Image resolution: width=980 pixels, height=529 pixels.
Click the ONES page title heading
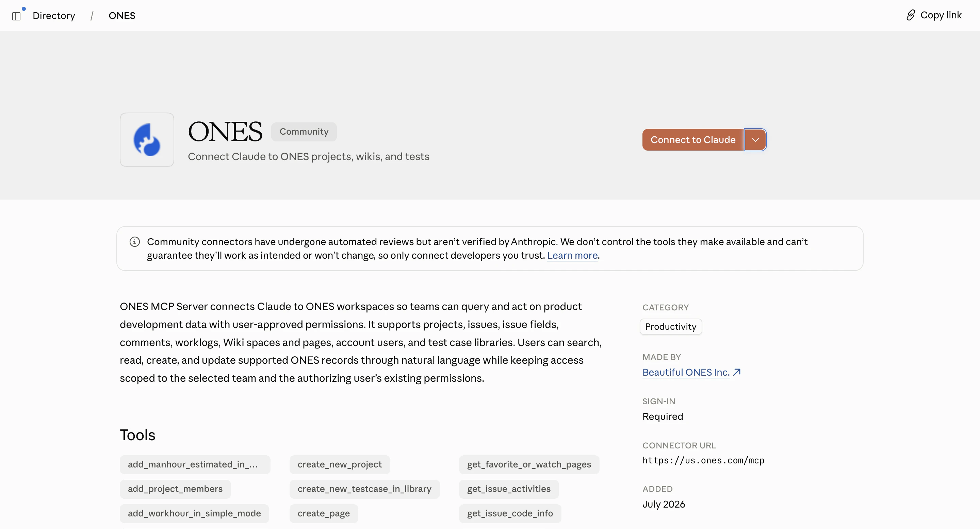pyautogui.click(x=225, y=132)
